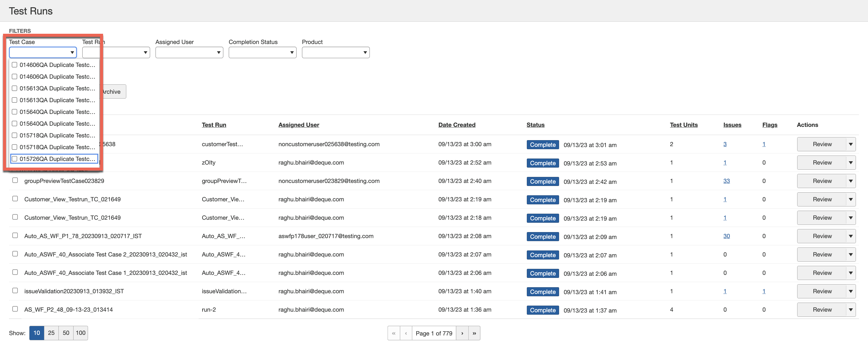Select row checkbox for groupPreviewTestCase023829
Screen dimensions: 868x346
pyautogui.click(x=15, y=180)
